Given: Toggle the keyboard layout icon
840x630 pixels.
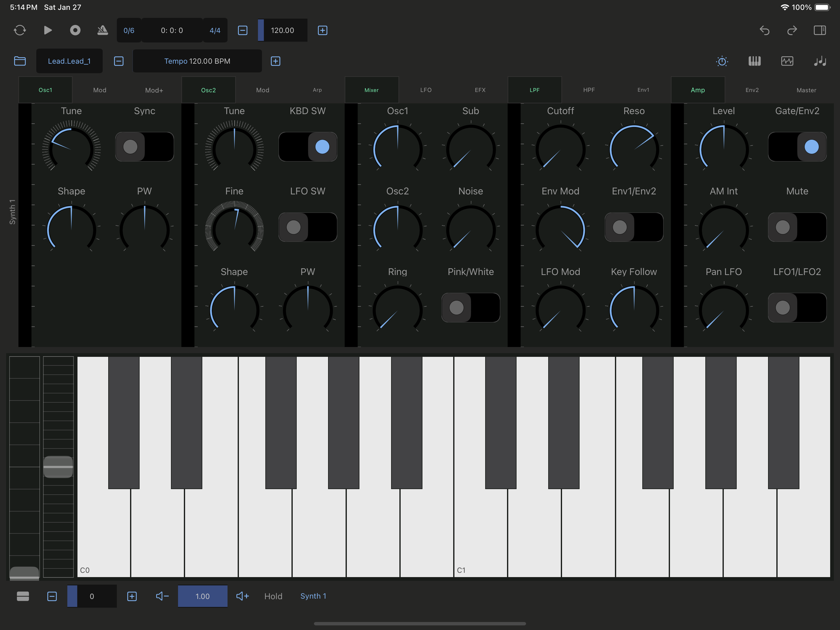Looking at the screenshot, I should [23, 596].
